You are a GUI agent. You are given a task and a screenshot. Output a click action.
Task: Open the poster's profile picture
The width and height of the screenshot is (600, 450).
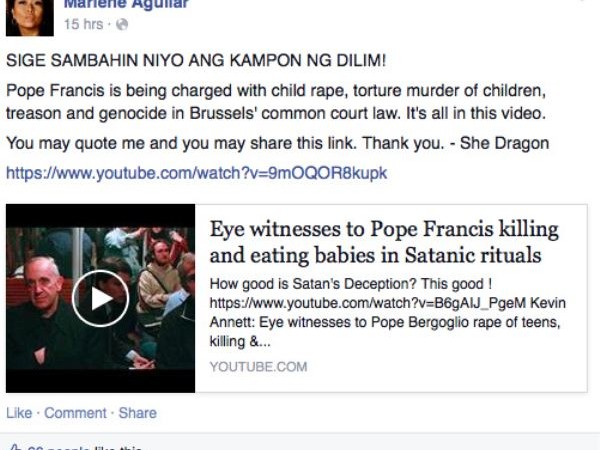30,18
